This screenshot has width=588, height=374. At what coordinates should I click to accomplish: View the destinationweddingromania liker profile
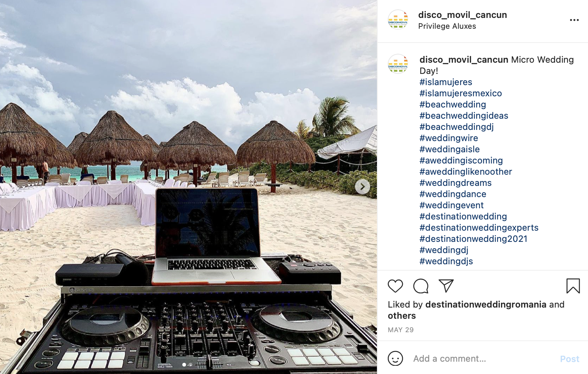[x=486, y=305]
